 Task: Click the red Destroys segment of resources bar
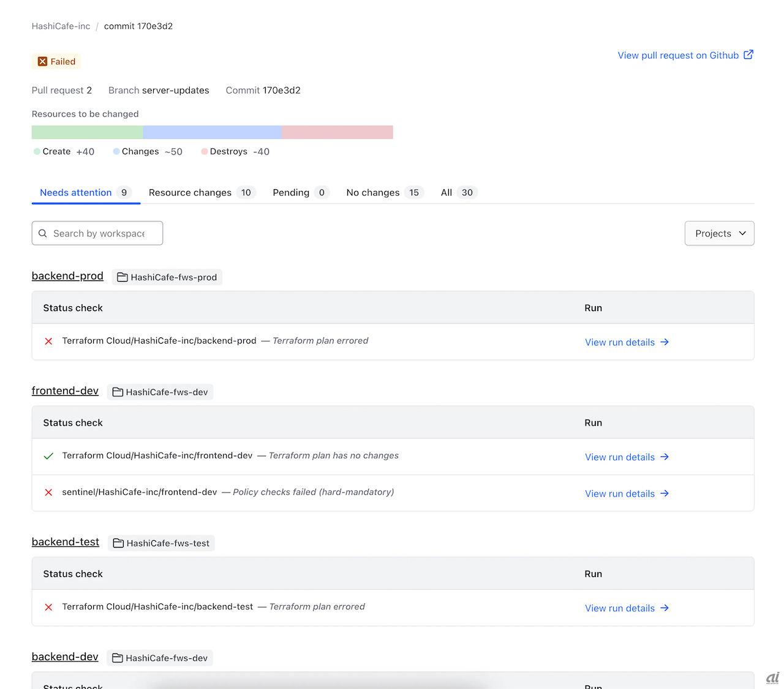tap(337, 132)
